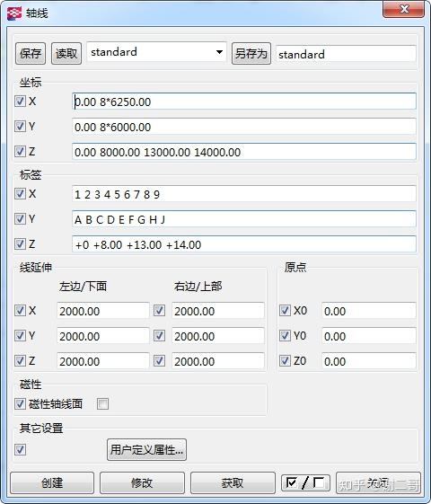
Task: Click the 关闭 button at bottom right
Action: (378, 482)
